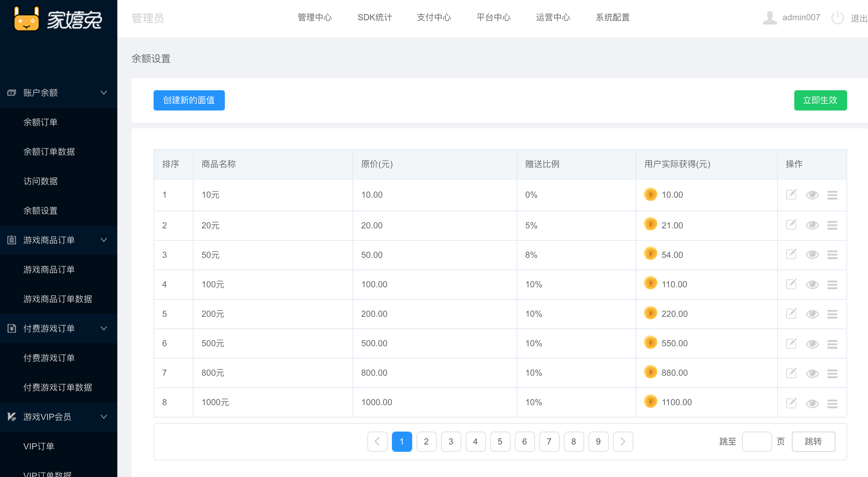
Task: Click the power icon next to 退出
Action: point(837,18)
